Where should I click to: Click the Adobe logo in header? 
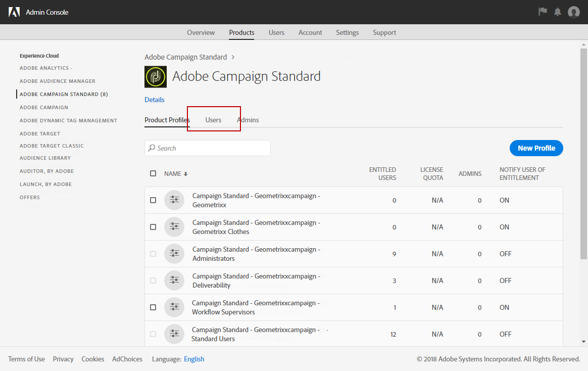[x=14, y=12]
